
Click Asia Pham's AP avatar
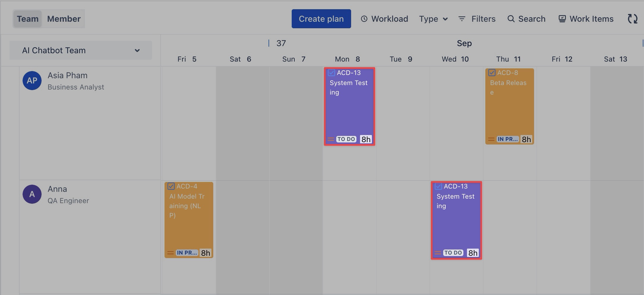[32, 81]
